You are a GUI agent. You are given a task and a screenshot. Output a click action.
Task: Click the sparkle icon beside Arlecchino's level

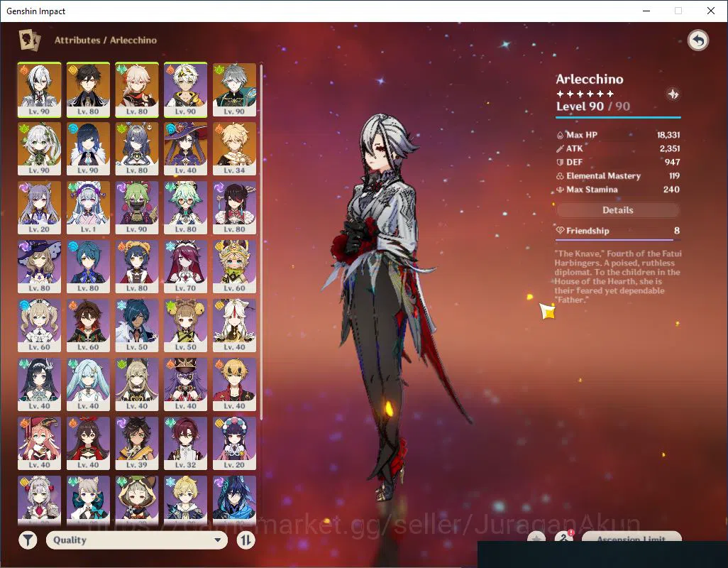click(673, 94)
